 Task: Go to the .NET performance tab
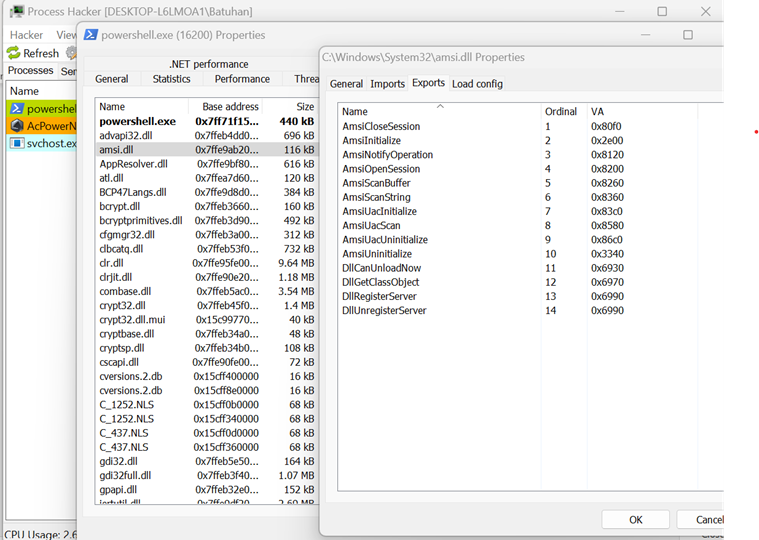(208, 63)
